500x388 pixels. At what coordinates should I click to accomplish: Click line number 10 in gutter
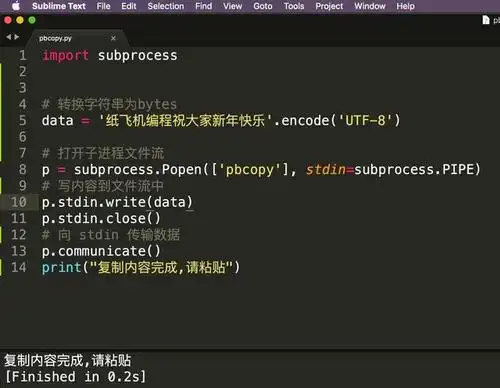[x=19, y=202]
